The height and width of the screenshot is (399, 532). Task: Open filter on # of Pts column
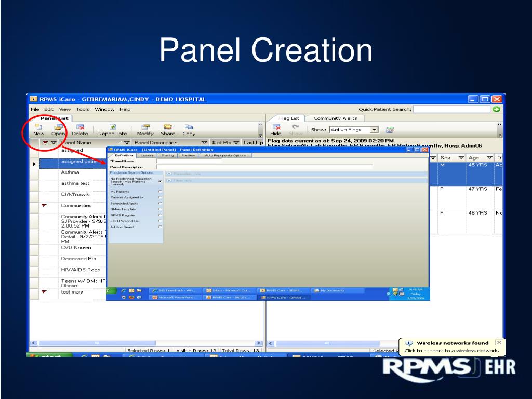tap(236, 143)
